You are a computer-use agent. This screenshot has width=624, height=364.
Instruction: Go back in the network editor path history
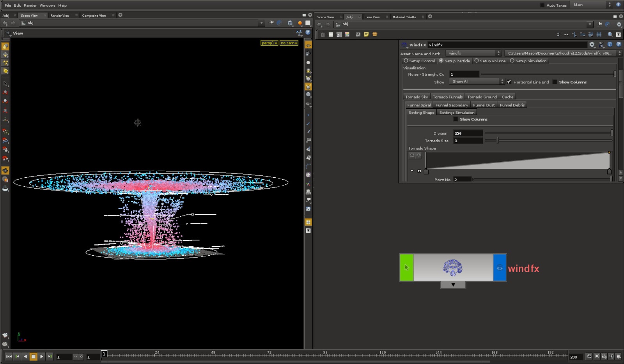tap(320, 25)
